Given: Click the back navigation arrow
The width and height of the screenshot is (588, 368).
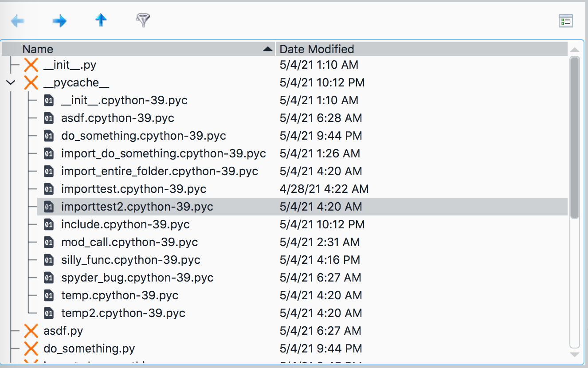Looking at the screenshot, I should click(x=17, y=20).
